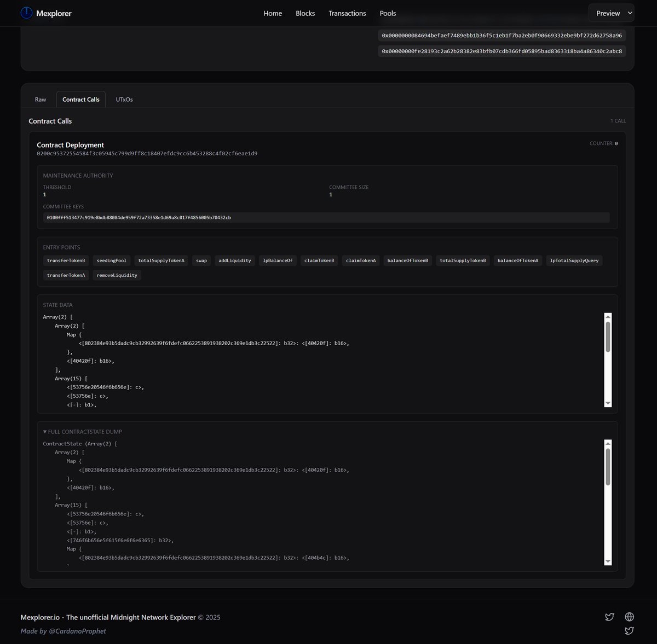657x644 pixels.
Task: Click State Data line '<[53756e20546f6b656e]: c>'
Action: click(106, 387)
